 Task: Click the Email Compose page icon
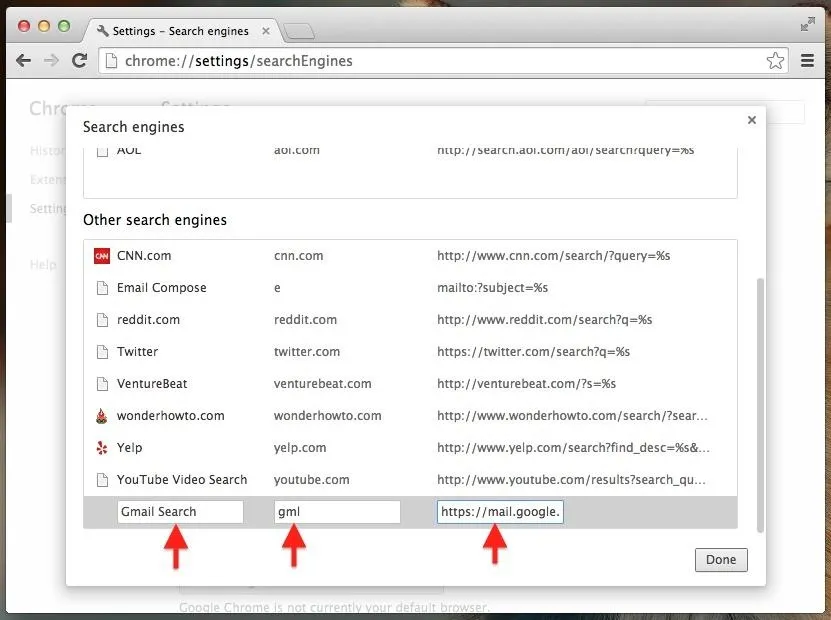[x=102, y=288]
